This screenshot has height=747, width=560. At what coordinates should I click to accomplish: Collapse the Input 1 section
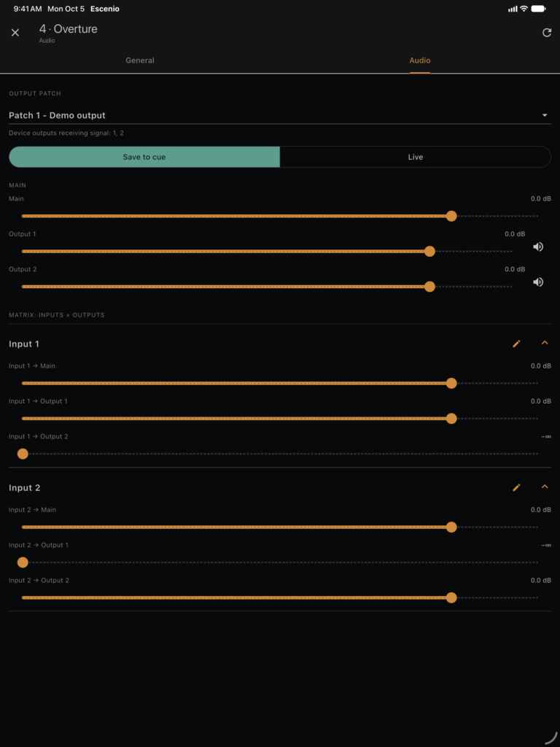pos(545,343)
